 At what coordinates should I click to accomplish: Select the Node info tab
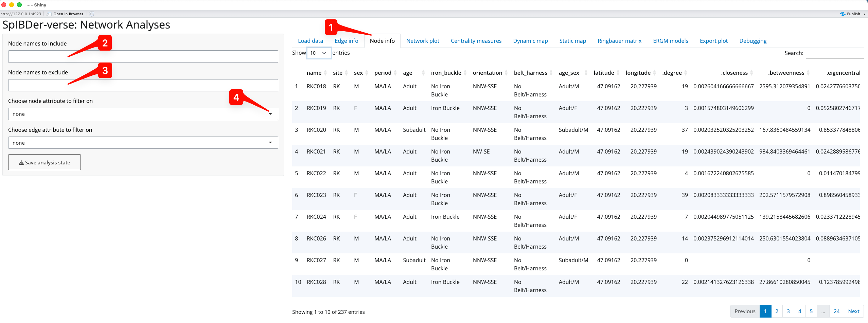[x=382, y=41]
